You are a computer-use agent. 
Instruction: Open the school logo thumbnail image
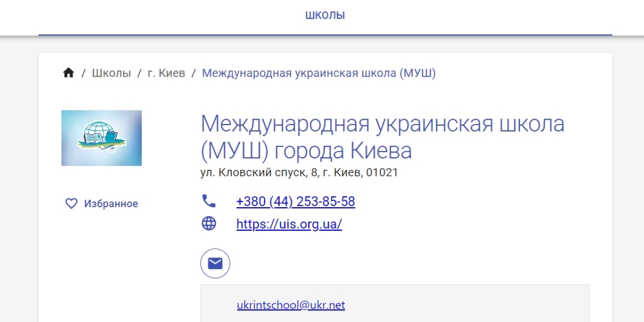coord(101,138)
